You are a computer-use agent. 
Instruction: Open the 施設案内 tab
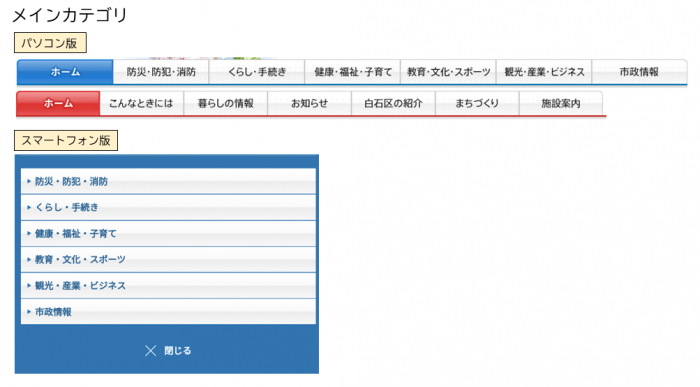pos(561,104)
